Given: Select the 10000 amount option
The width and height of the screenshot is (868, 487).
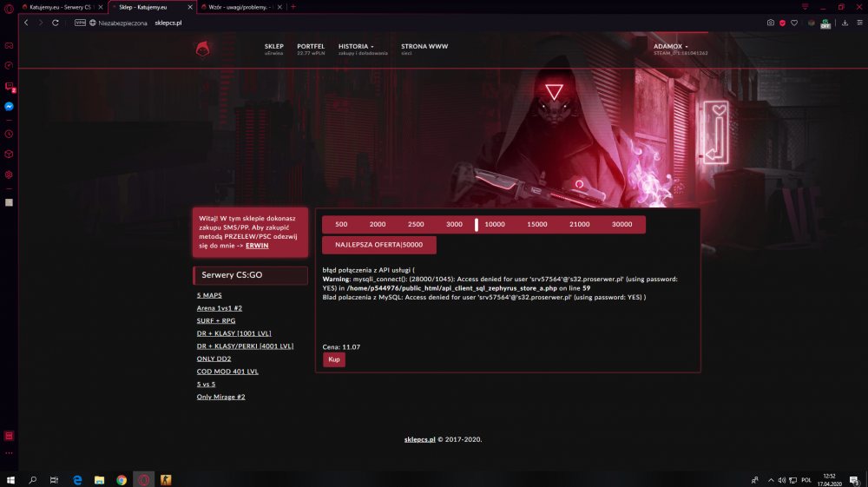Looking at the screenshot, I should point(495,224).
